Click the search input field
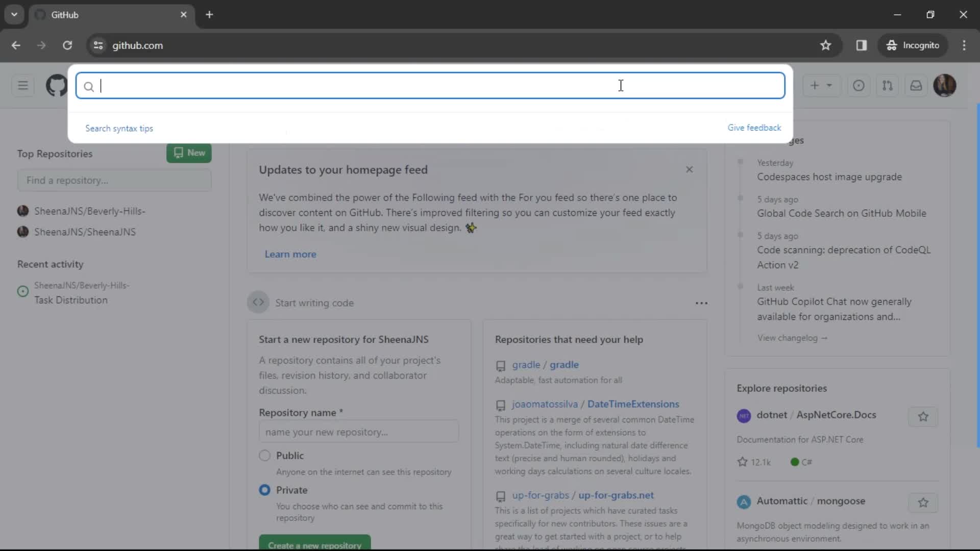 coord(431,85)
